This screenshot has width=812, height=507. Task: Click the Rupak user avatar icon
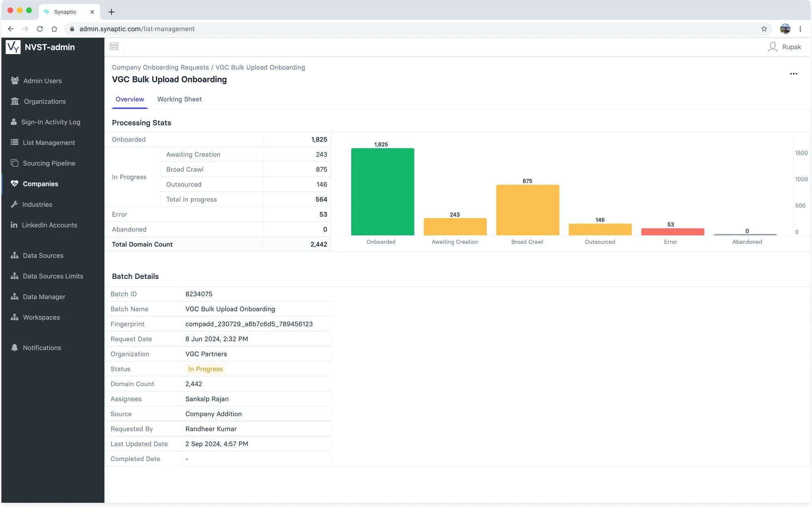[773, 47]
